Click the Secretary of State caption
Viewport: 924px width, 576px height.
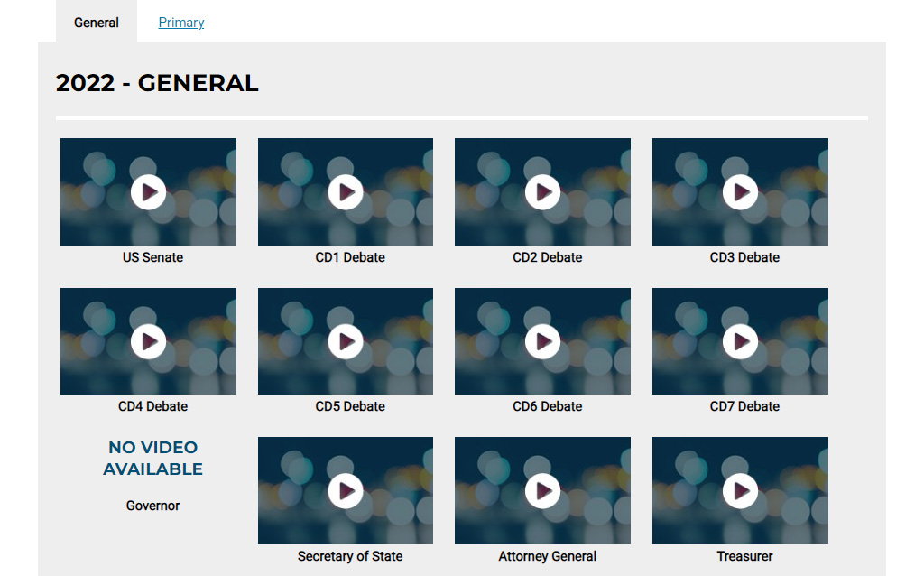[350, 556]
